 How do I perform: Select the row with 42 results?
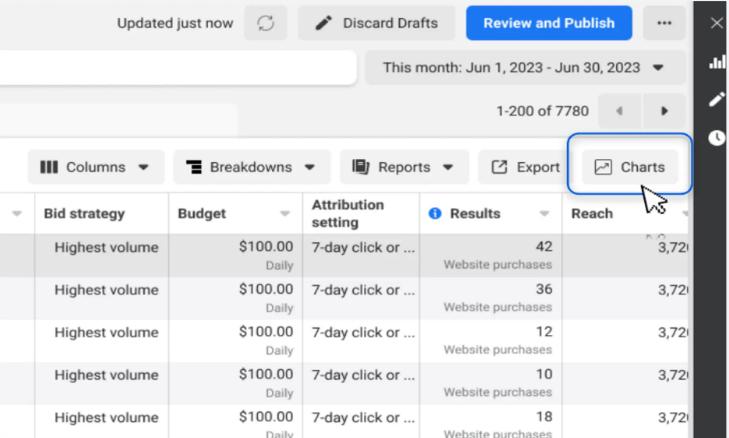344,255
